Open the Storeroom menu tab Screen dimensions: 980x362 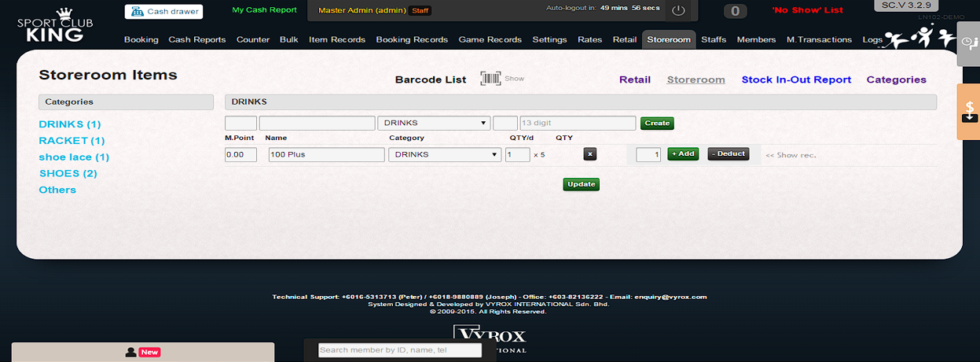669,39
